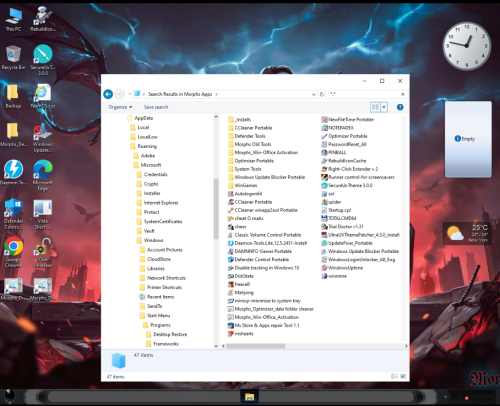Click the Save search button
This screenshot has width=500, height=406.
tap(156, 107)
